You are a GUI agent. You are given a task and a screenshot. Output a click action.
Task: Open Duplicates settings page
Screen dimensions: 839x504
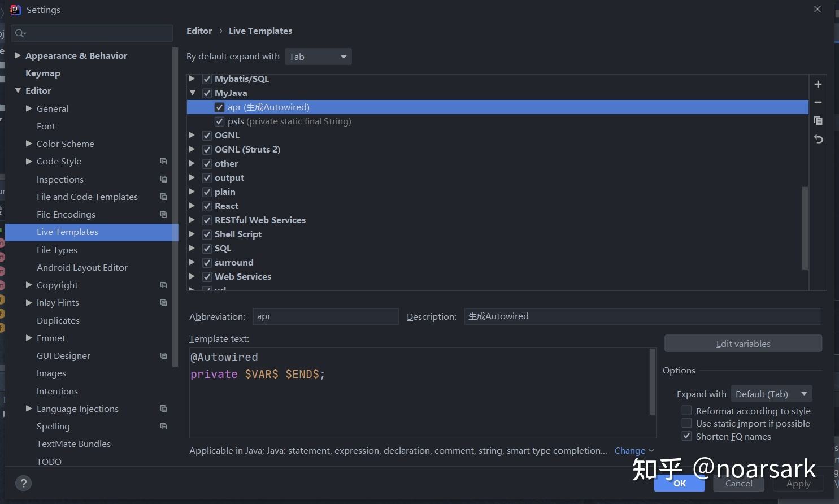click(58, 320)
